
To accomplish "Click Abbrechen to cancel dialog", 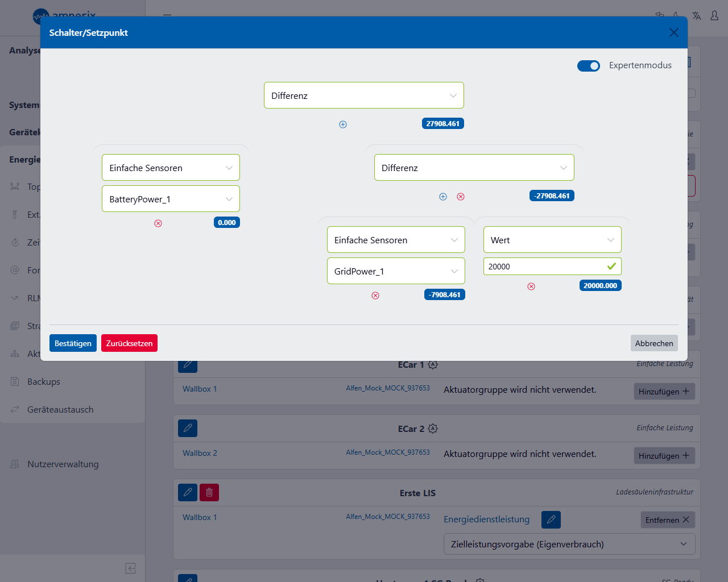I will click(x=654, y=343).
